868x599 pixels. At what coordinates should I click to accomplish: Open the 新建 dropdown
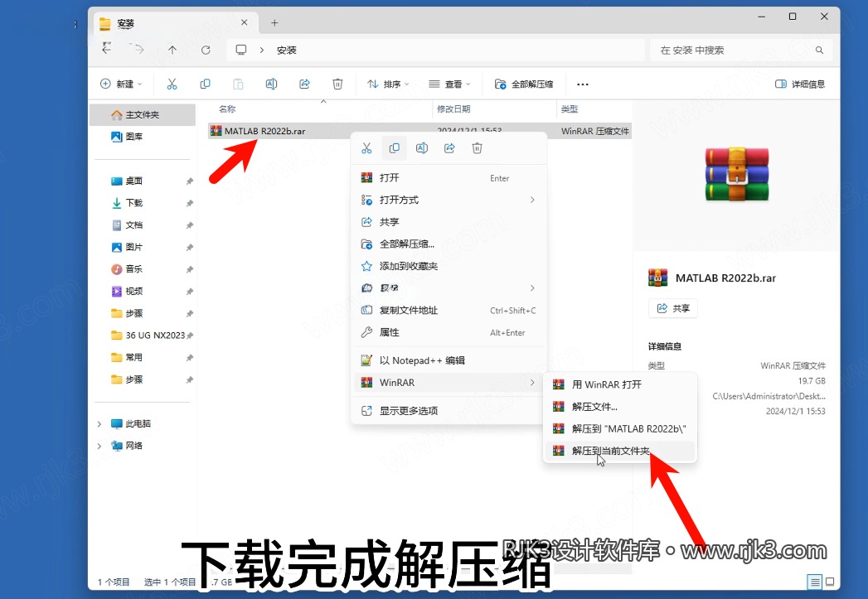(x=121, y=84)
